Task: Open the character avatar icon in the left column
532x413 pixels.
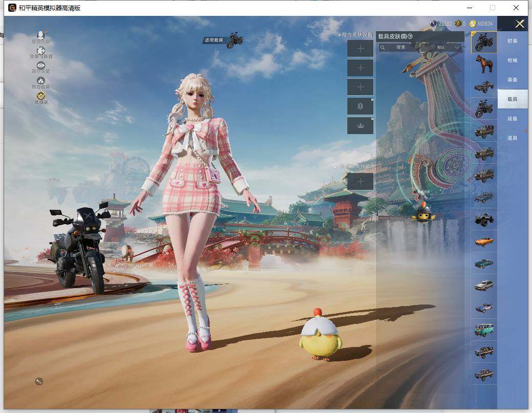Action: [41, 35]
